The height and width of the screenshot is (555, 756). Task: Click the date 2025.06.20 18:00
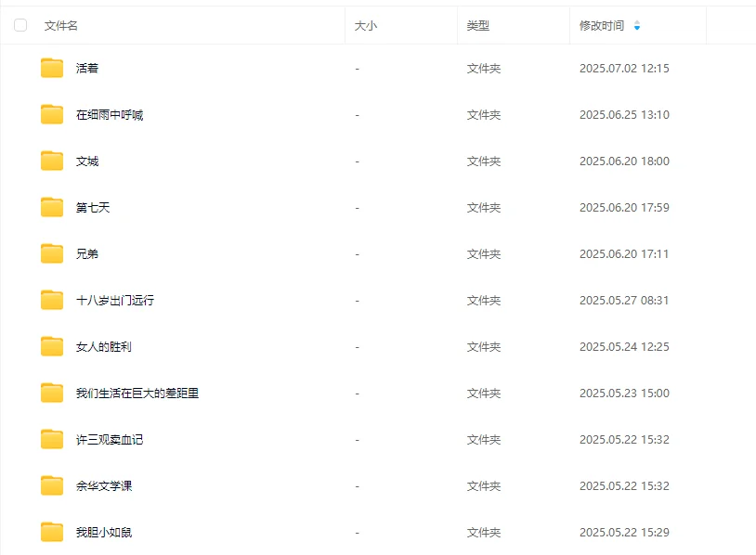[x=624, y=161]
